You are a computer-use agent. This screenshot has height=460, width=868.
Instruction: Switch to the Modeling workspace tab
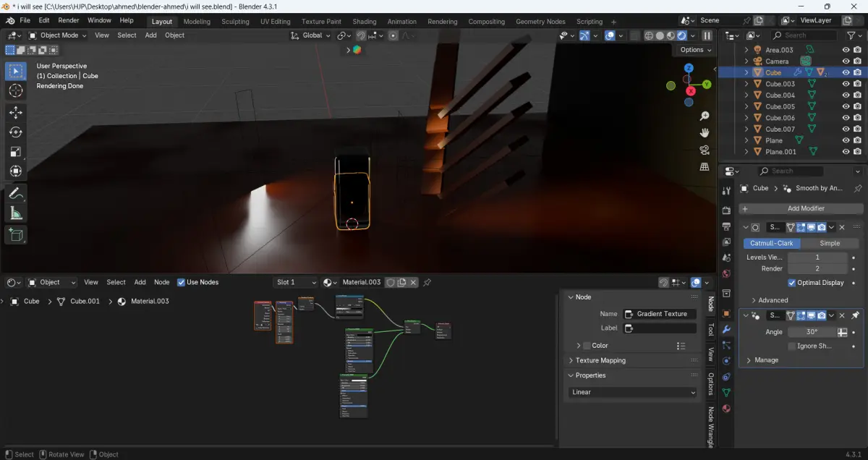[197, 22]
